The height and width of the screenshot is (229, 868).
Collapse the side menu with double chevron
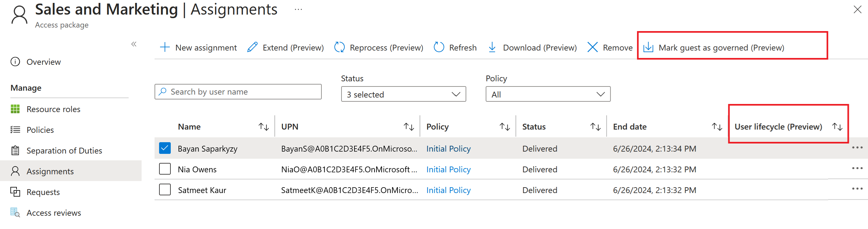134,44
